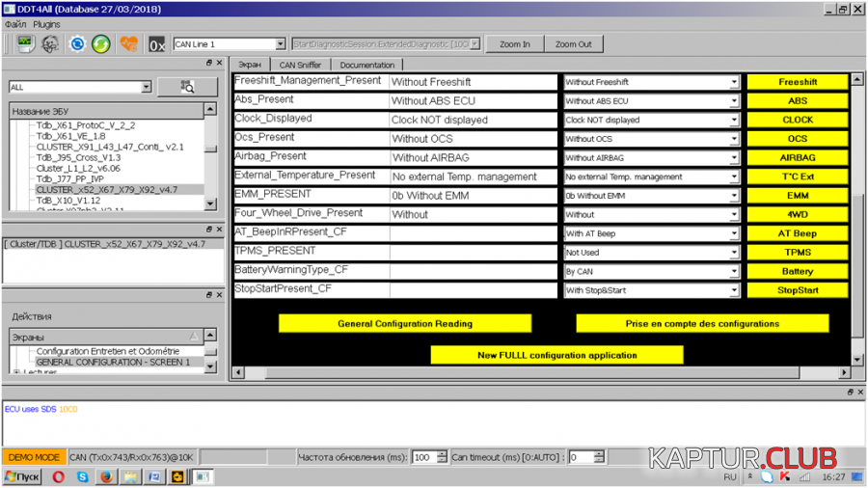This screenshot has height=488, width=868.
Task: Close the Действия panel
Action: (219, 295)
